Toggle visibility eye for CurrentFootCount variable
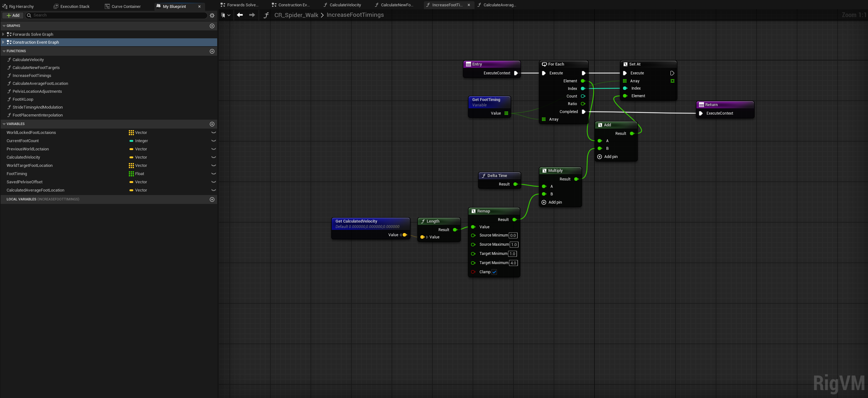The height and width of the screenshot is (398, 868). tap(213, 141)
